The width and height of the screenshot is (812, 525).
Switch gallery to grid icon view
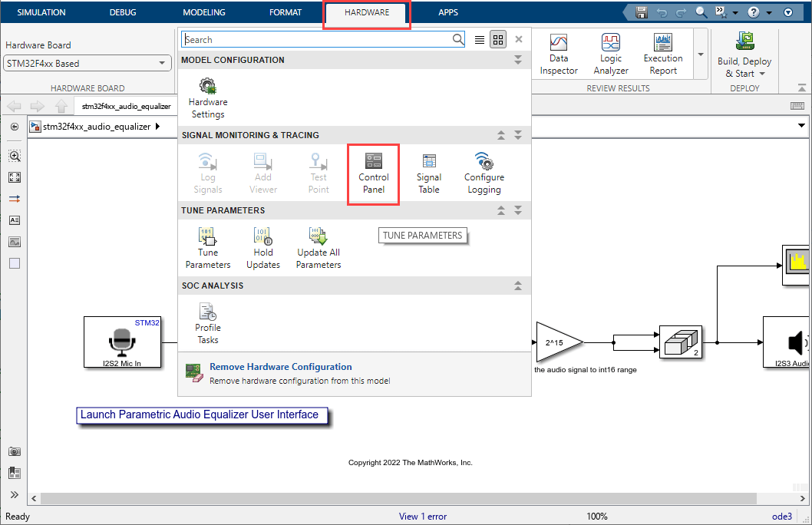[498, 40]
